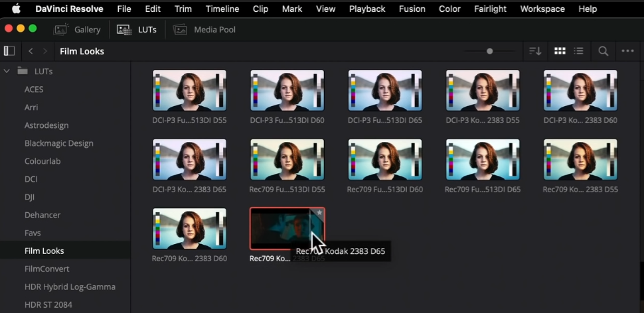Open the Help menu
The width and height of the screenshot is (644, 313).
pyautogui.click(x=588, y=9)
